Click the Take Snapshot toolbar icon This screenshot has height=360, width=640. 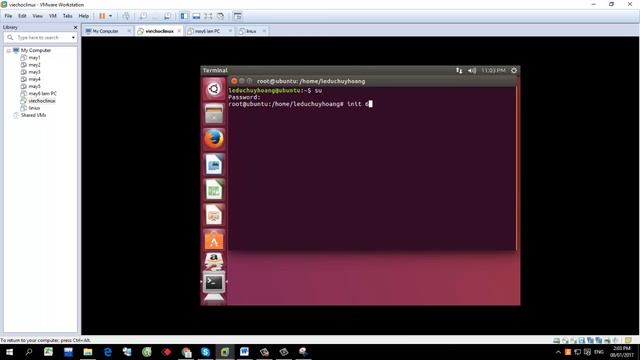click(x=143, y=16)
